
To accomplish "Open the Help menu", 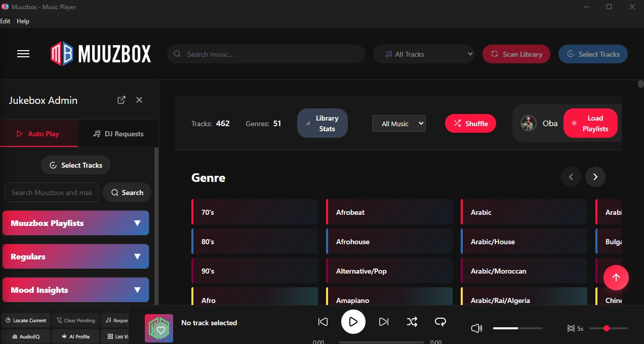I will point(23,21).
